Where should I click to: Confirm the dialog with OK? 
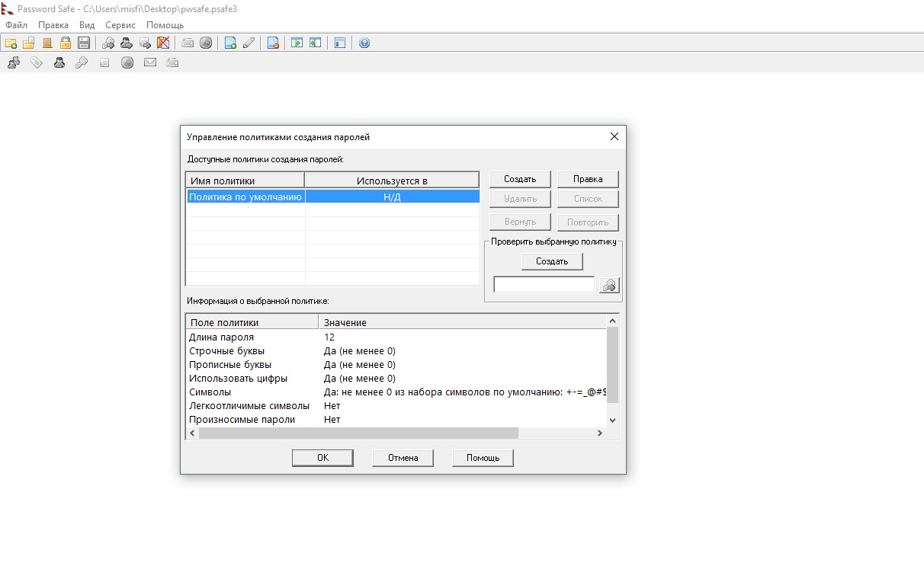coord(322,458)
